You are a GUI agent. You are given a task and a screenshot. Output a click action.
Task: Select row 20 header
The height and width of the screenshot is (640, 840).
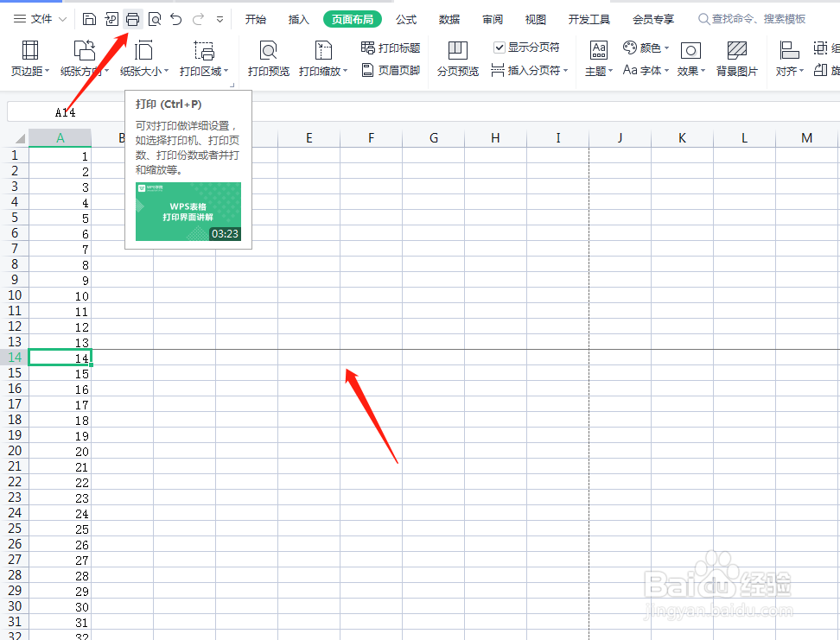pos(15,450)
